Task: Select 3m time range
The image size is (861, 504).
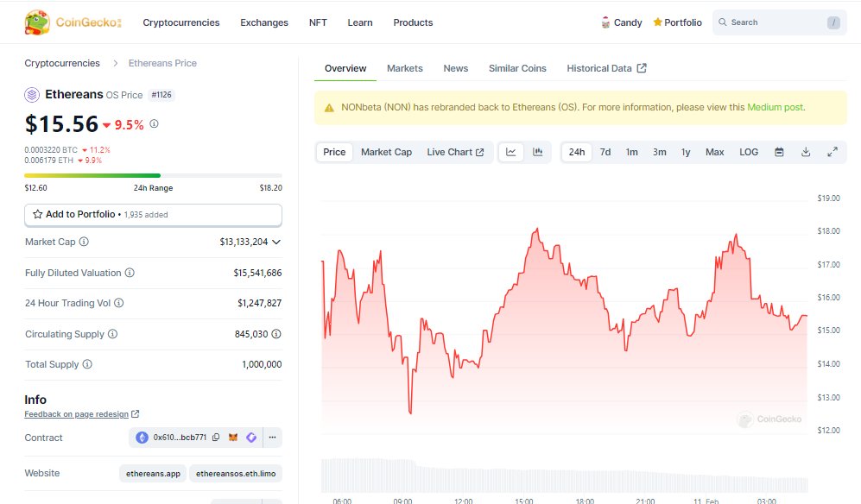Action: [660, 152]
